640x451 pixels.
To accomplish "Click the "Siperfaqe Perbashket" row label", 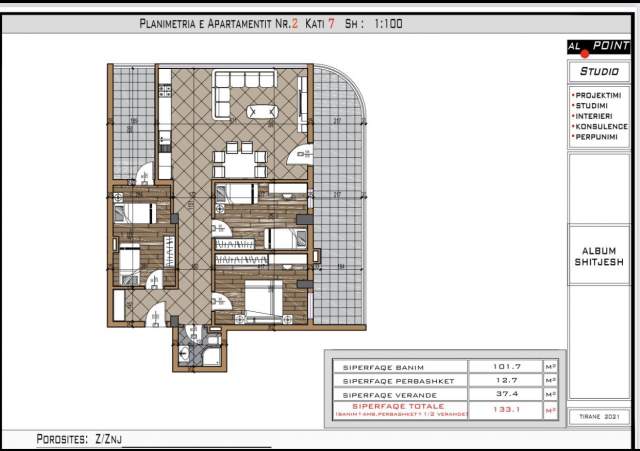I will (x=398, y=381).
